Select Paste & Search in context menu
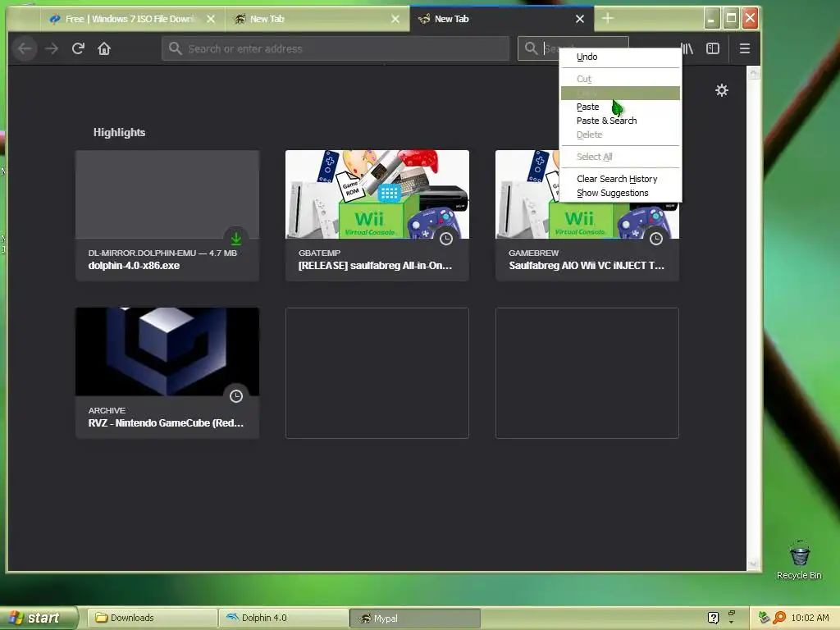The image size is (840, 630). (620, 121)
